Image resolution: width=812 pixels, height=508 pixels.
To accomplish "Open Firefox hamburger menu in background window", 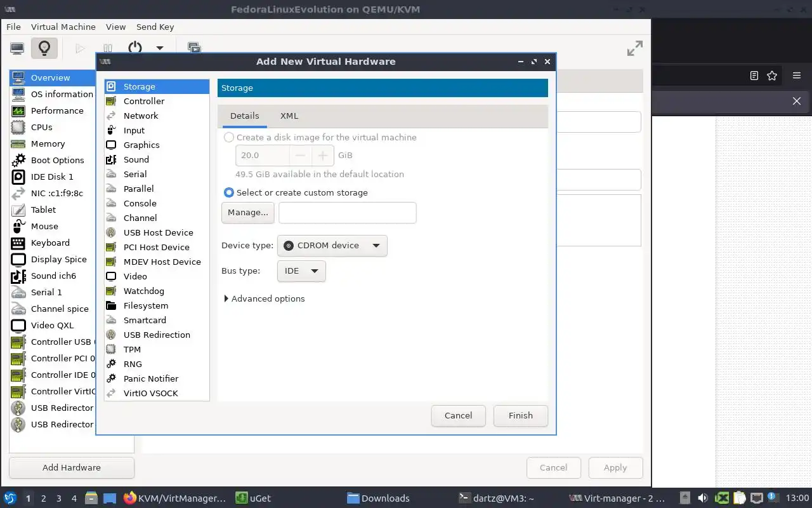I will click(797, 76).
